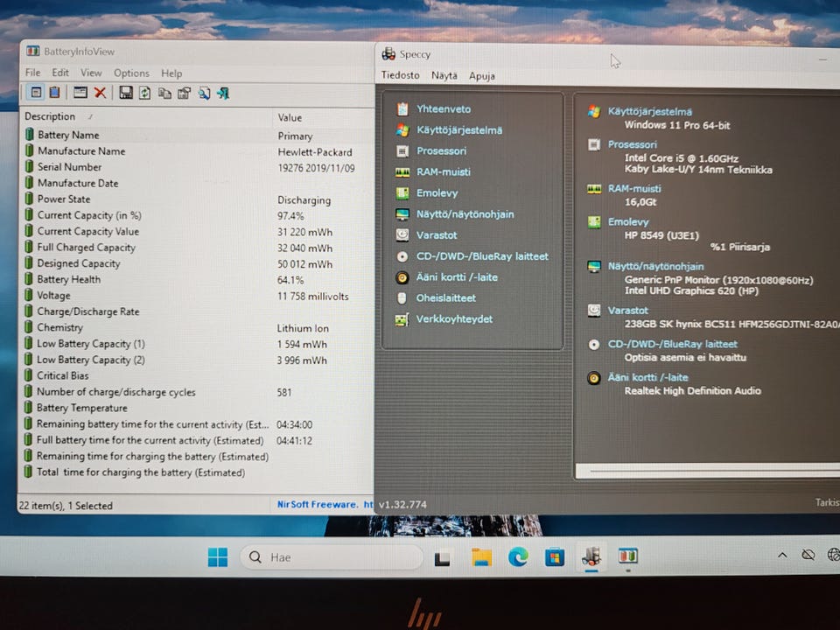
Task: Open RAM-muisti section in Speccy sidebar
Action: pos(443,172)
